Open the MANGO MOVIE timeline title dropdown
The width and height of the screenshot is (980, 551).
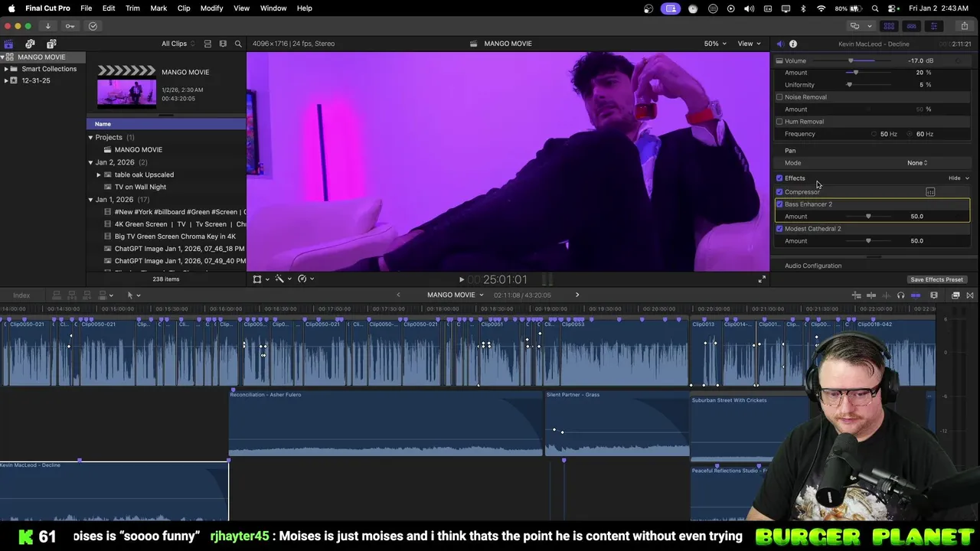point(456,295)
